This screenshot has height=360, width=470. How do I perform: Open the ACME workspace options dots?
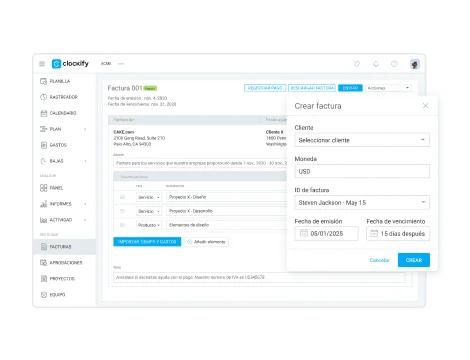[x=121, y=64]
